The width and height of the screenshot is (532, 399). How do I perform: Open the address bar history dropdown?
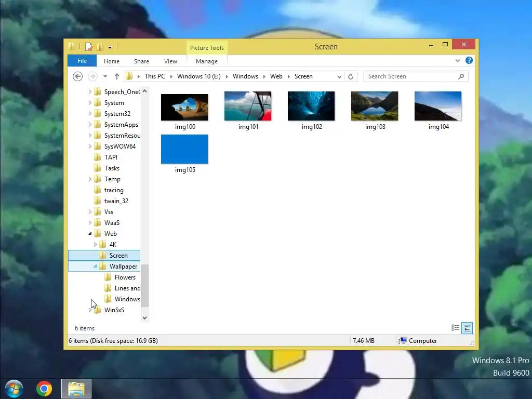click(x=339, y=76)
